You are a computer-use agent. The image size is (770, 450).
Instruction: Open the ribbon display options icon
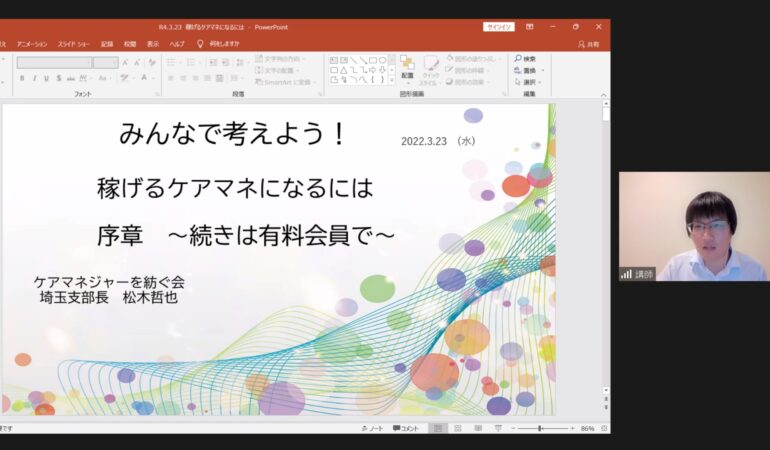coord(529,27)
